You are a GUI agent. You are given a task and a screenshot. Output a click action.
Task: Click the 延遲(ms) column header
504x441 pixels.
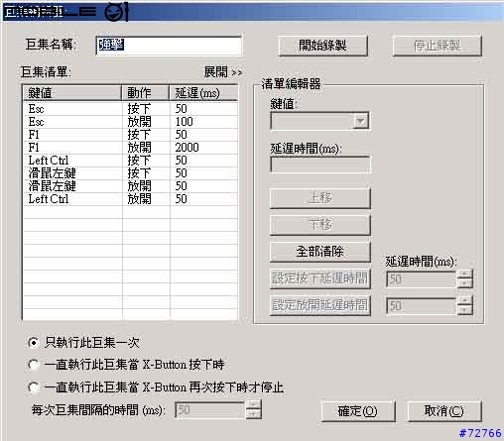pyautogui.click(x=203, y=93)
